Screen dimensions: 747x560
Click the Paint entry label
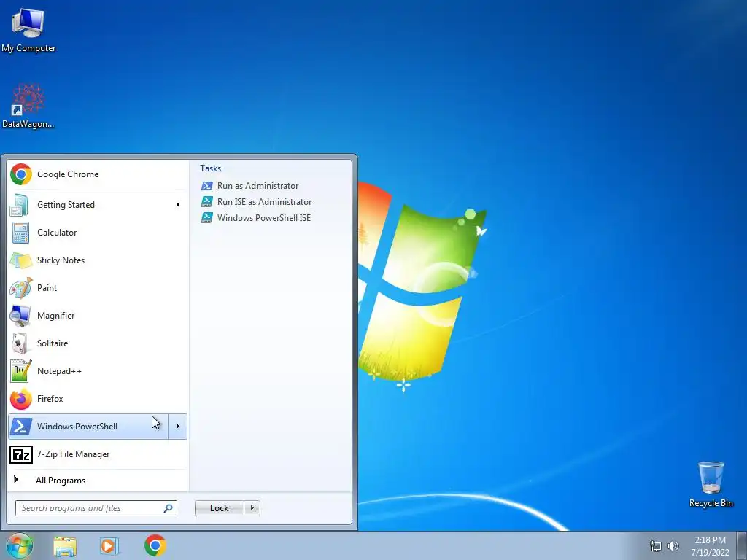pos(47,287)
